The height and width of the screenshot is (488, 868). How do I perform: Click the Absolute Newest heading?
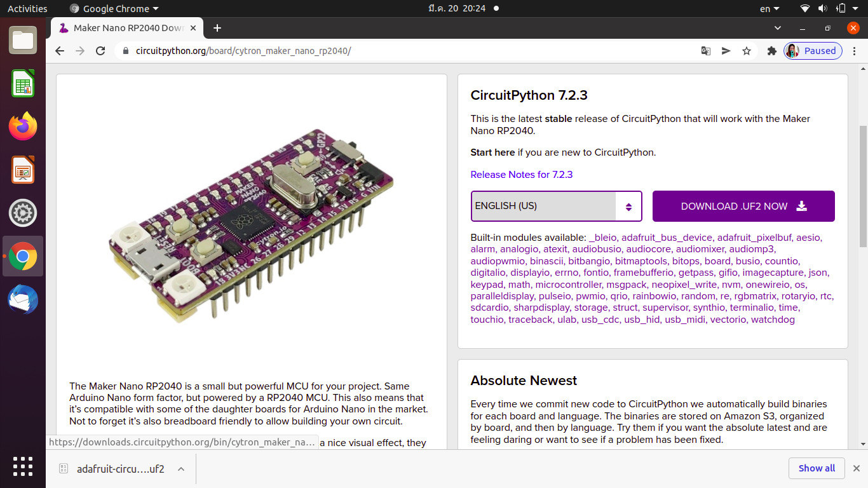click(x=524, y=381)
